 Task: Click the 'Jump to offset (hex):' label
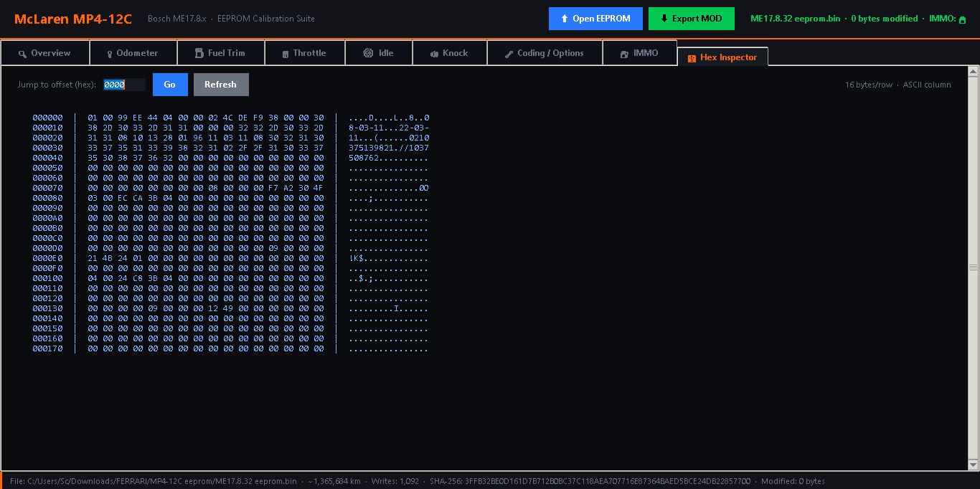click(57, 85)
